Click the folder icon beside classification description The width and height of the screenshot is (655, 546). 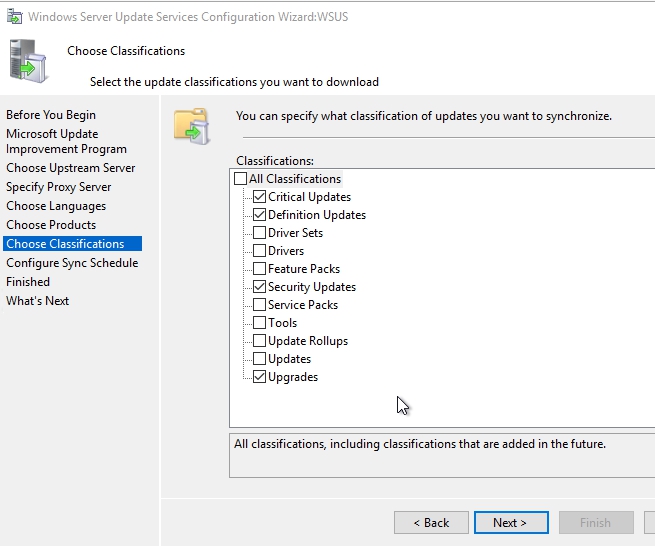(192, 123)
